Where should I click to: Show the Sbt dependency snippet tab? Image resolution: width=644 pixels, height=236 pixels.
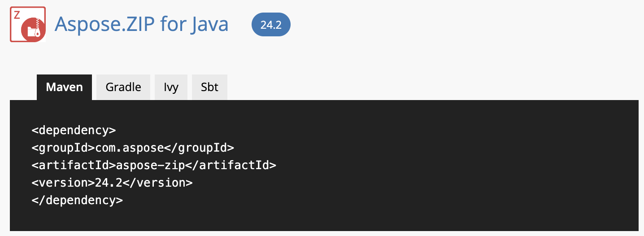click(x=209, y=87)
